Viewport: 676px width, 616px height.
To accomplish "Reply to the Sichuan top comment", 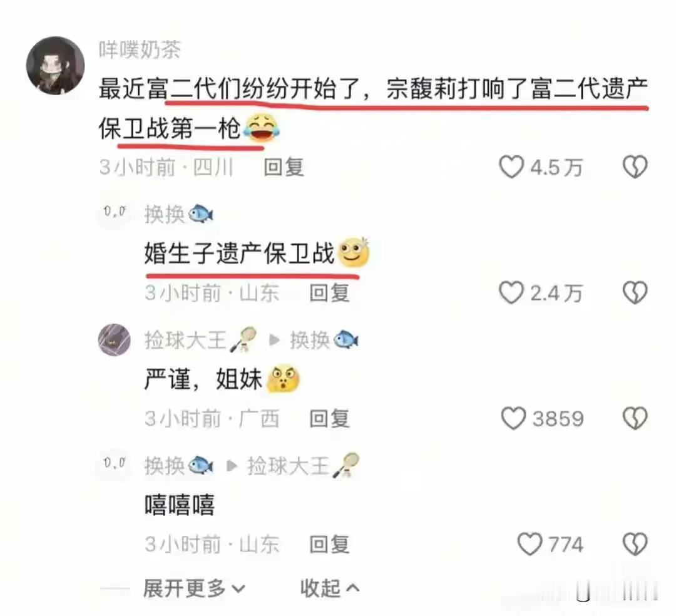I will (x=284, y=167).
